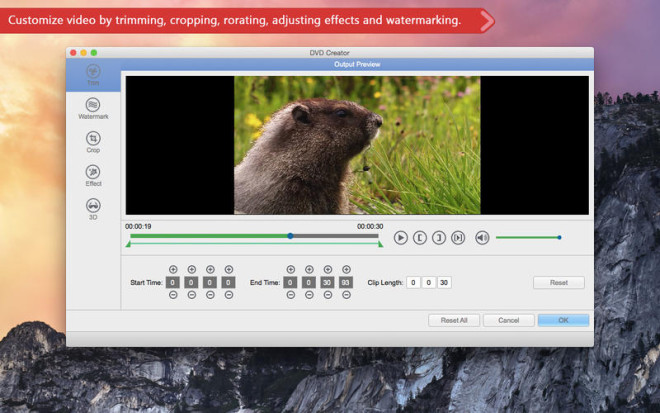Play the video preview
Viewport: 660px width, 413px height.
pyautogui.click(x=400, y=237)
